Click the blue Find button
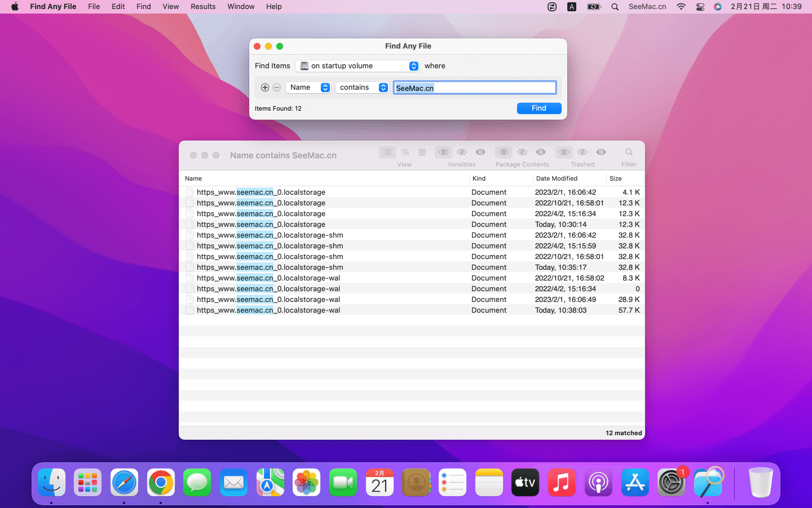The width and height of the screenshot is (812, 508). coord(539,108)
